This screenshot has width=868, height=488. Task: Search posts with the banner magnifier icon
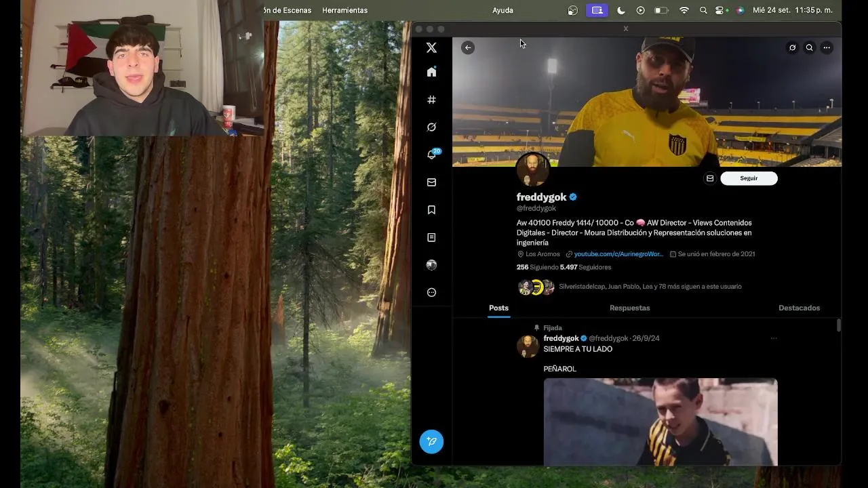click(809, 47)
